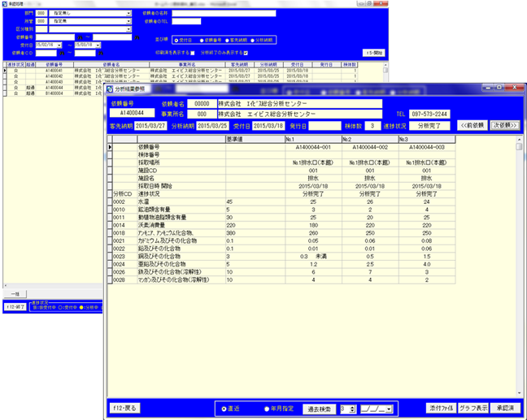This screenshot has height=420, width=527.
Task: Click the 検体数 field showing 3
Action: click(372, 126)
